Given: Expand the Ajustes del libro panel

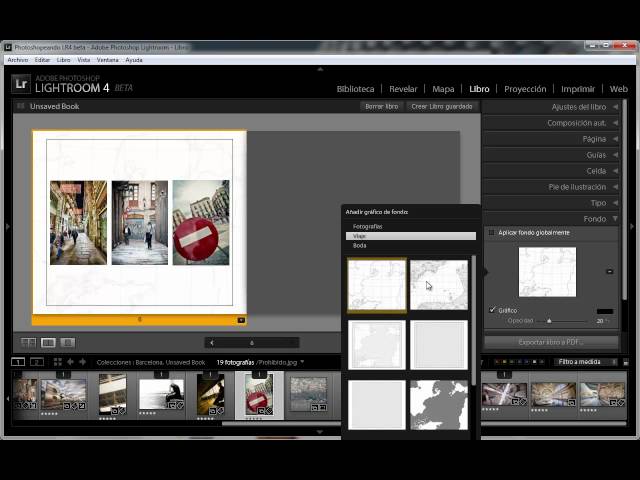Looking at the screenshot, I should pyautogui.click(x=551, y=107).
